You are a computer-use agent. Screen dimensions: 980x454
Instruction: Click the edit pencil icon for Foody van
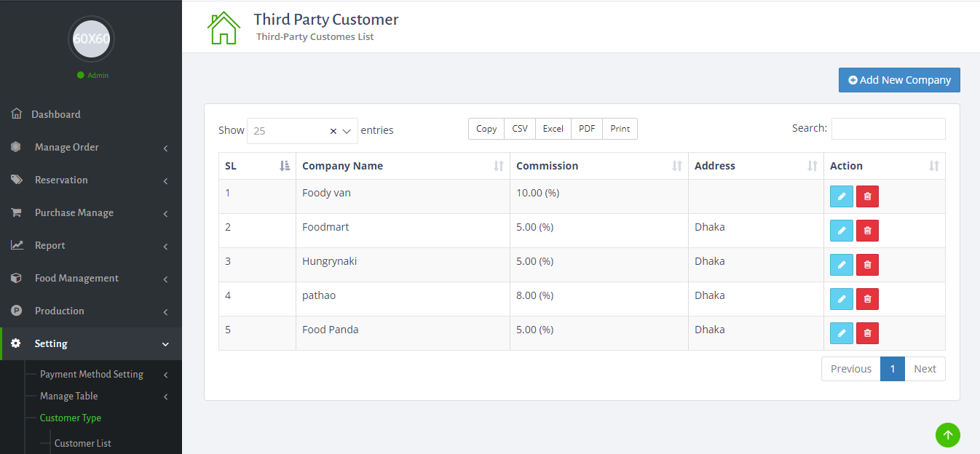[841, 196]
